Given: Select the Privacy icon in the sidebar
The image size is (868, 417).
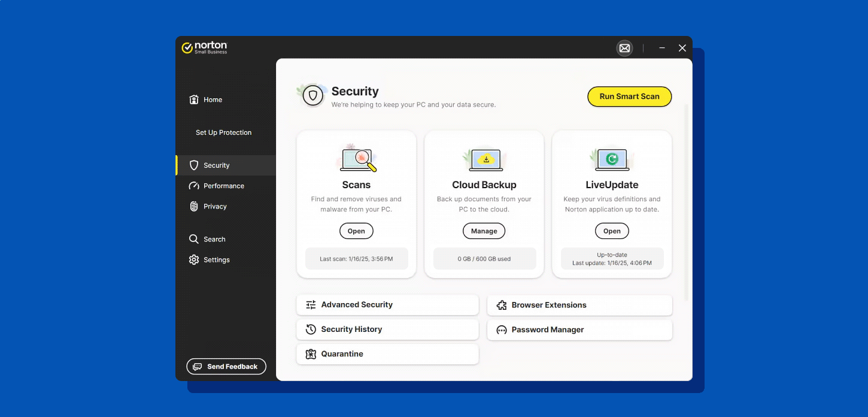Looking at the screenshot, I should [x=193, y=206].
